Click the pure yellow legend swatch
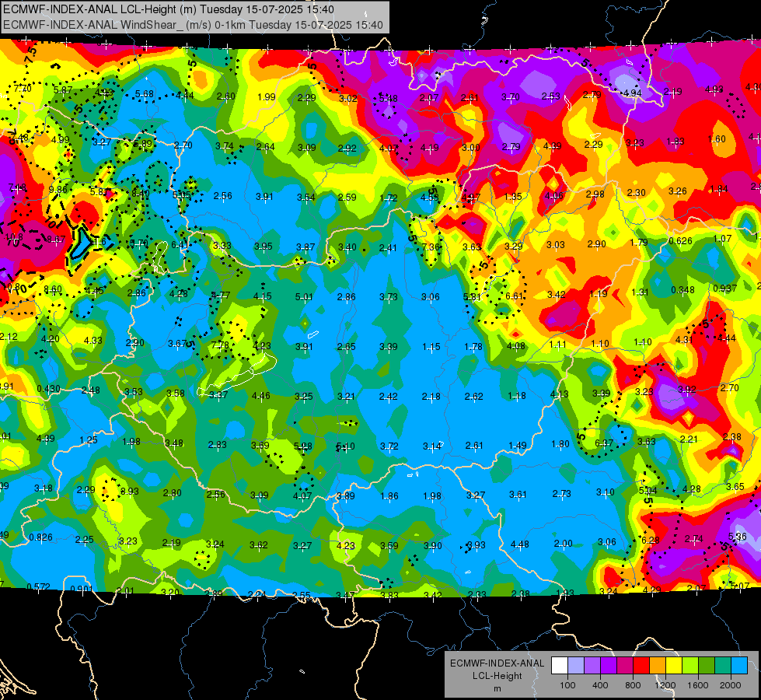Viewport: 761px width, 700px height. click(x=674, y=666)
